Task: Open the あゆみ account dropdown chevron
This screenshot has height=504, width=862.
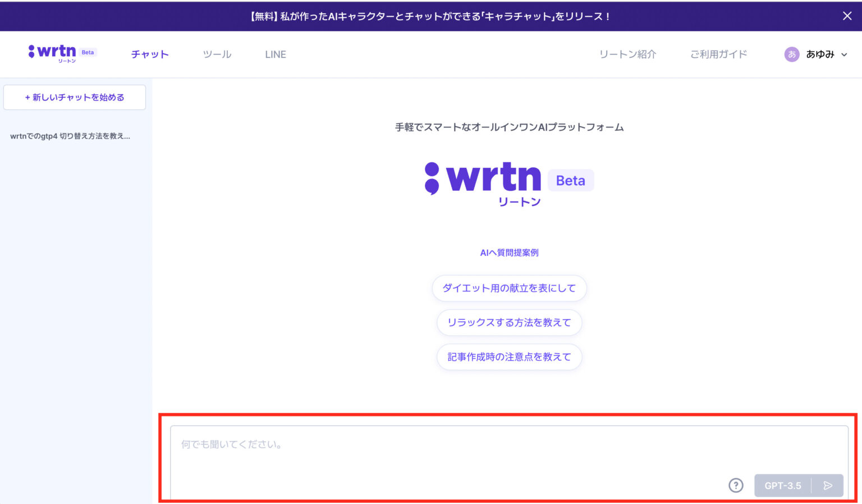Action: (x=844, y=54)
